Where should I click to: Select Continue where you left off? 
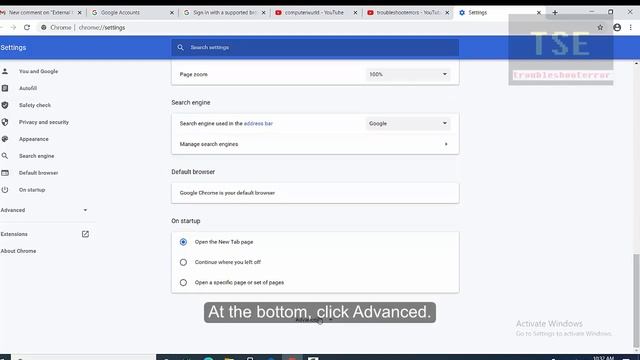tap(183, 262)
